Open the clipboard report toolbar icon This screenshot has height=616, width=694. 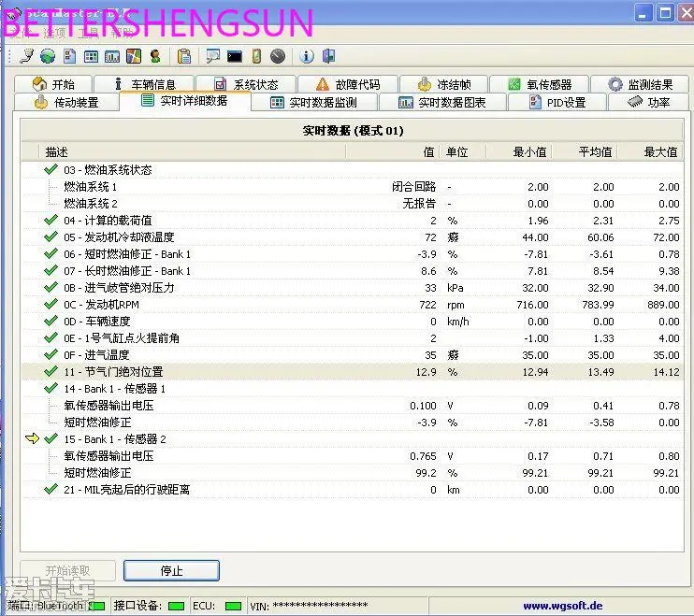point(183,56)
